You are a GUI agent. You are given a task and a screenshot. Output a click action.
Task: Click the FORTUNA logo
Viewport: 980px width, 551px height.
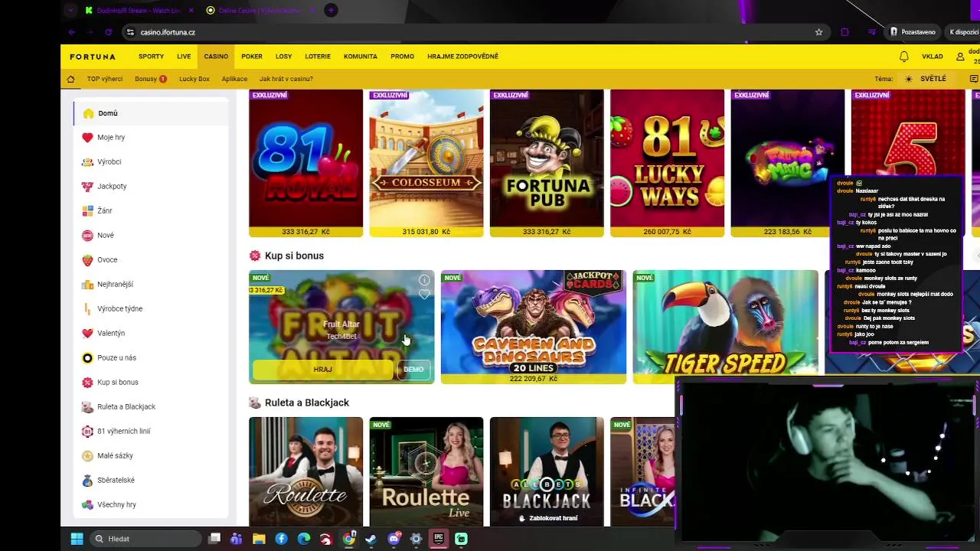[x=93, y=57]
